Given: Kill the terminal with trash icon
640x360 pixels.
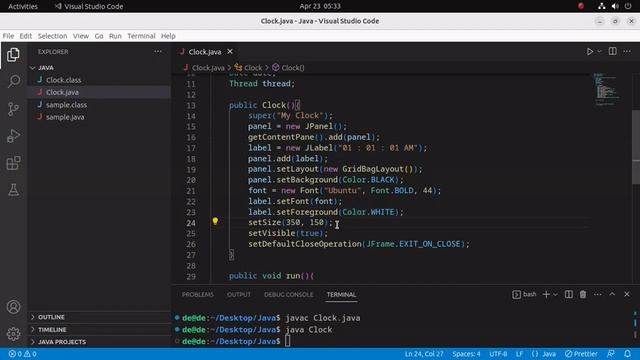Looking at the screenshot, I should click(x=583, y=294).
